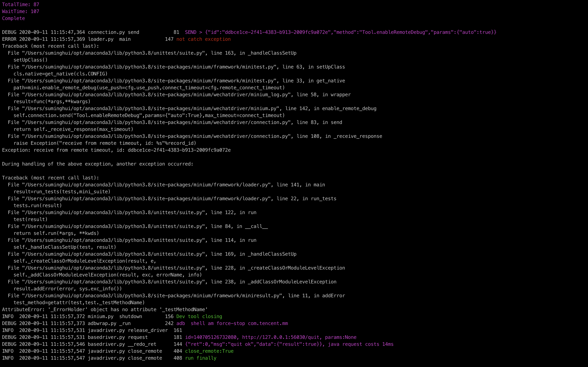Image resolution: width=588 pixels, height=367 pixels.
Task: Click the AttributeError '_ErrorHolder' line
Action: (x=105, y=310)
